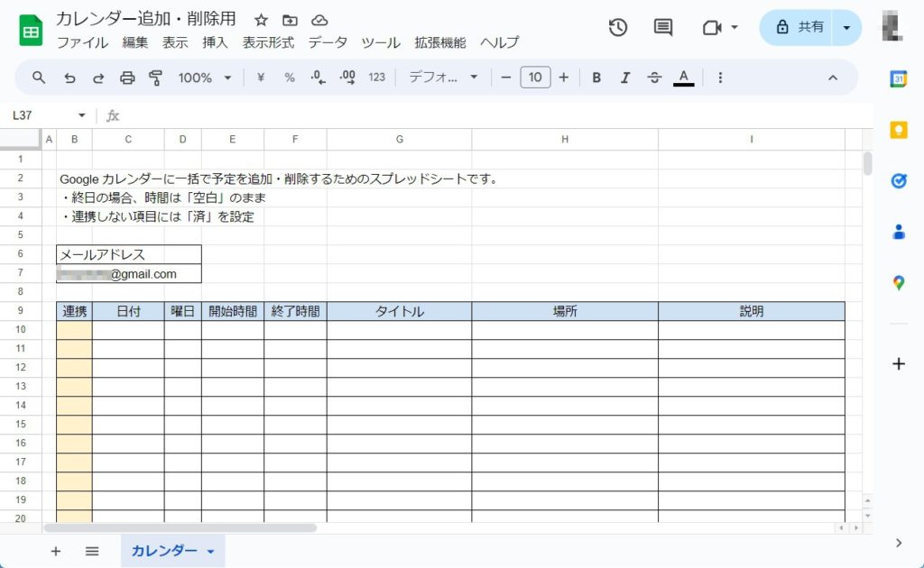Open Google Maps side panel icon

[899, 282]
